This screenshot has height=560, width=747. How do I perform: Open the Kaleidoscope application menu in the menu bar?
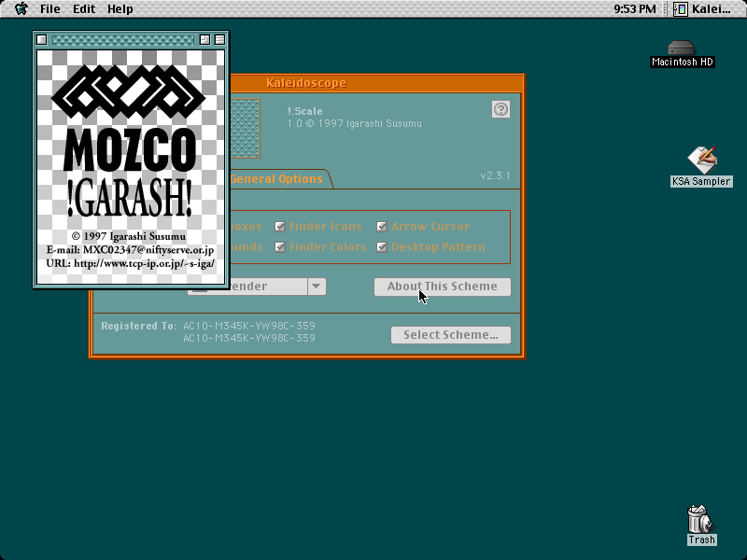click(703, 9)
